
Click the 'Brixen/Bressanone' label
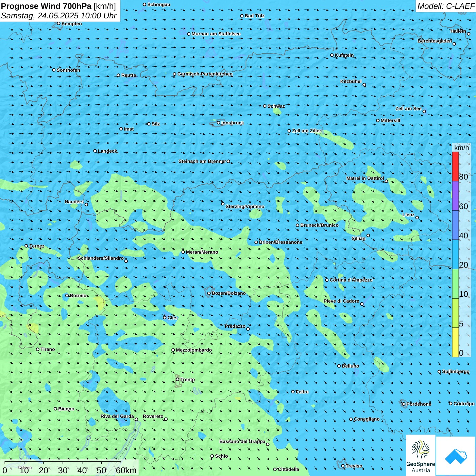coord(280,242)
